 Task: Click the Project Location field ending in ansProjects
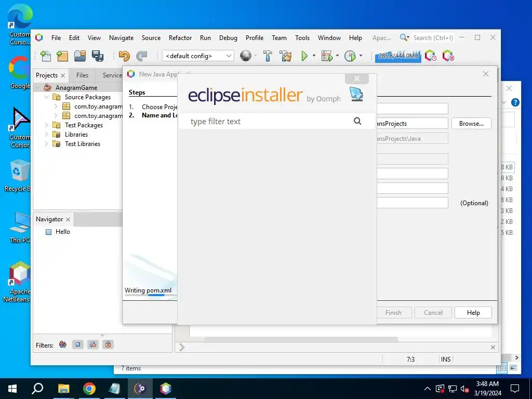[412, 124]
